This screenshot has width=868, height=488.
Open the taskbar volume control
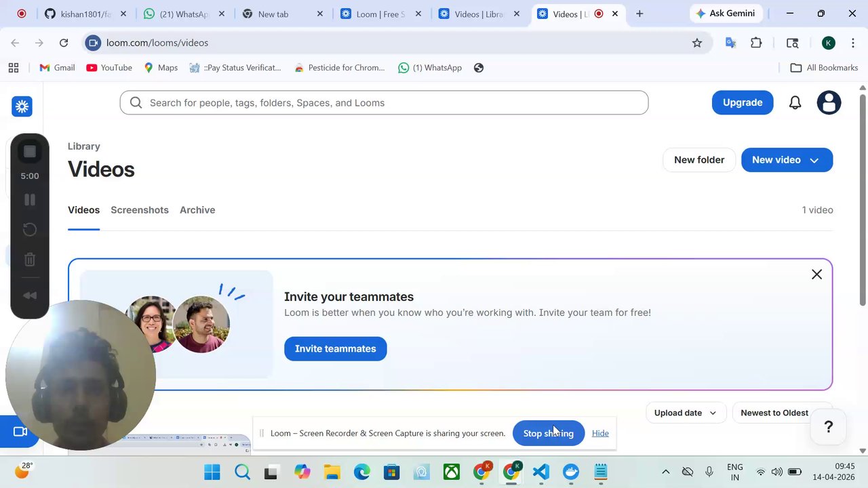[x=777, y=472]
